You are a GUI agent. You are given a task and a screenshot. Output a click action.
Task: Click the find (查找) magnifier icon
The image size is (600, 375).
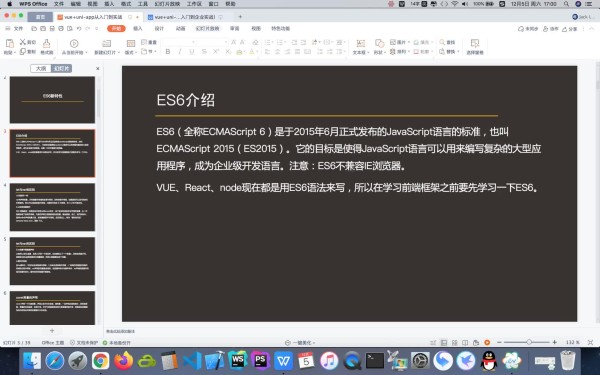(x=442, y=42)
